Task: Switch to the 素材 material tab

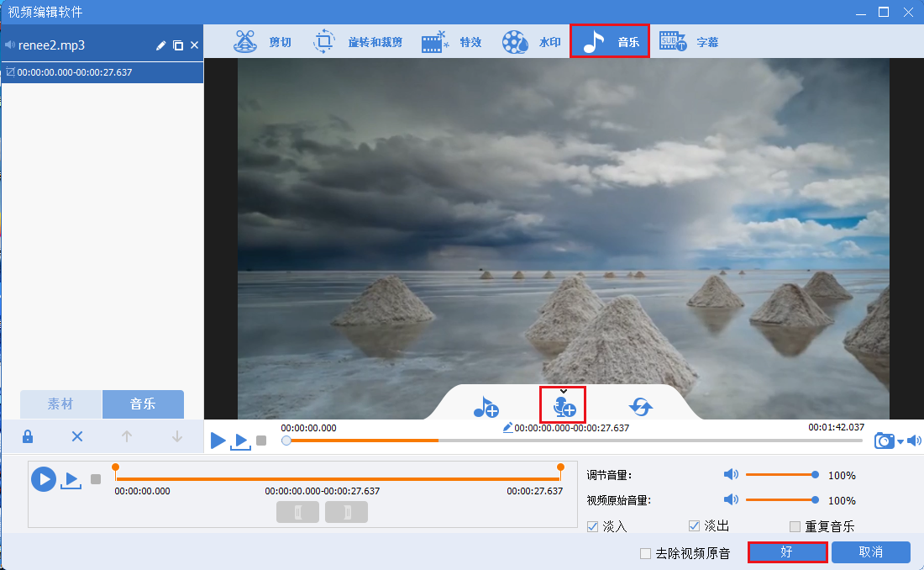Action: pos(60,404)
